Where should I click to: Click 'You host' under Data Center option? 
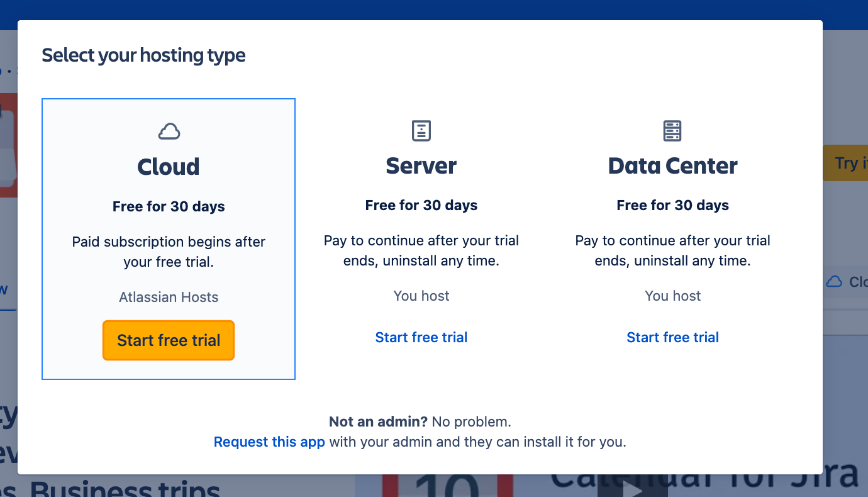672,296
